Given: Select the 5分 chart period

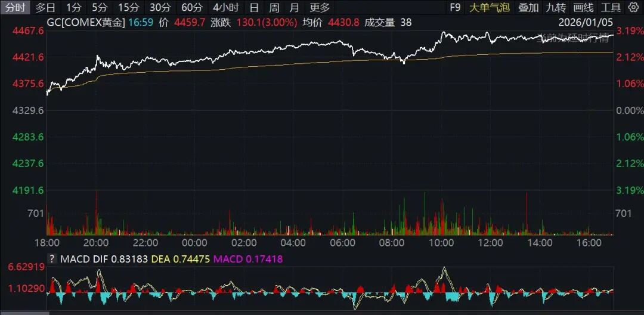Looking at the screenshot, I should (100, 8).
